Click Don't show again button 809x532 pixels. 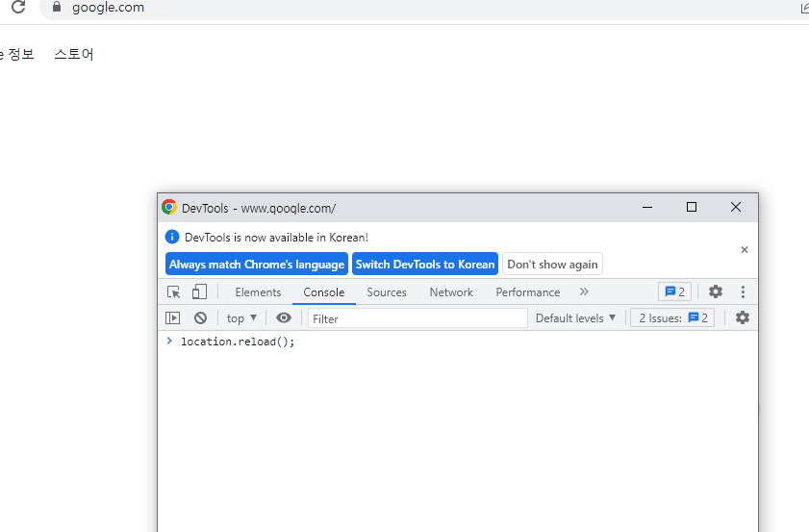coord(552,265)
